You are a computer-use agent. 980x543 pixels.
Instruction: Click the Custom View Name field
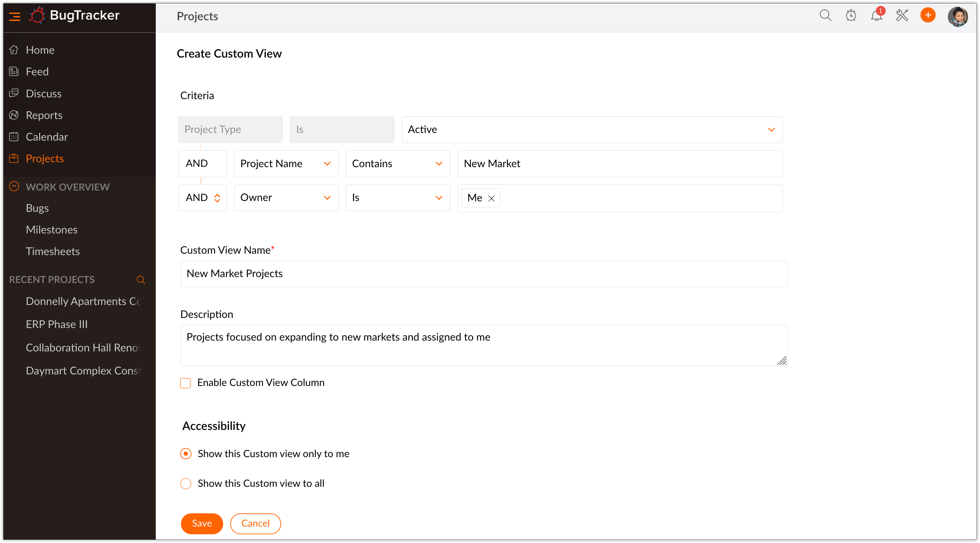[483, 274]
